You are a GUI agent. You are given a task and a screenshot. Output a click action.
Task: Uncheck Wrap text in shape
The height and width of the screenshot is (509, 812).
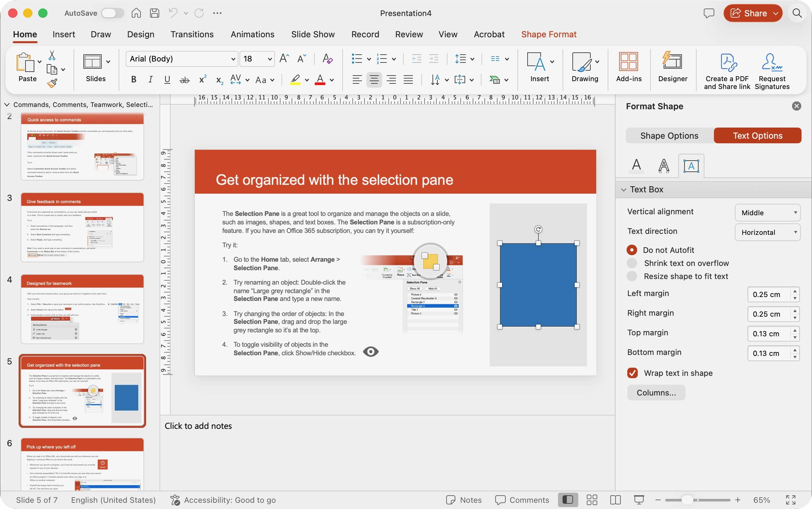(633, 373)
